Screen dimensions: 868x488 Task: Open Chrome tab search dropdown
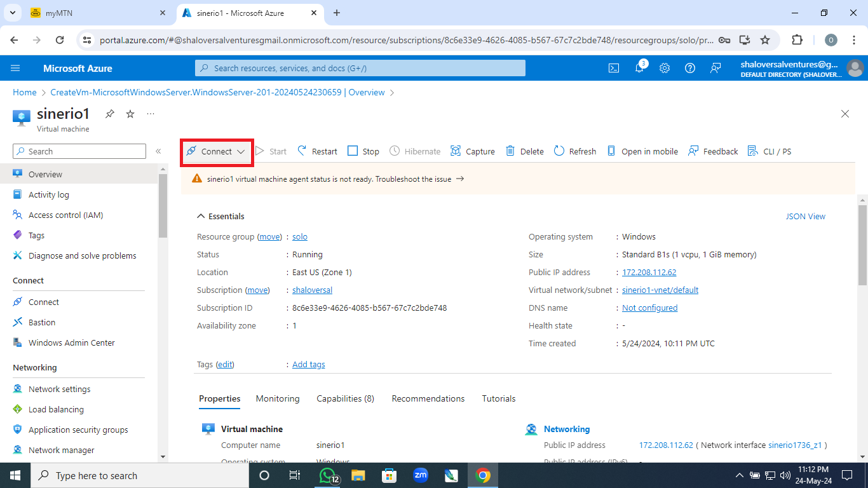tap(12, 13)
